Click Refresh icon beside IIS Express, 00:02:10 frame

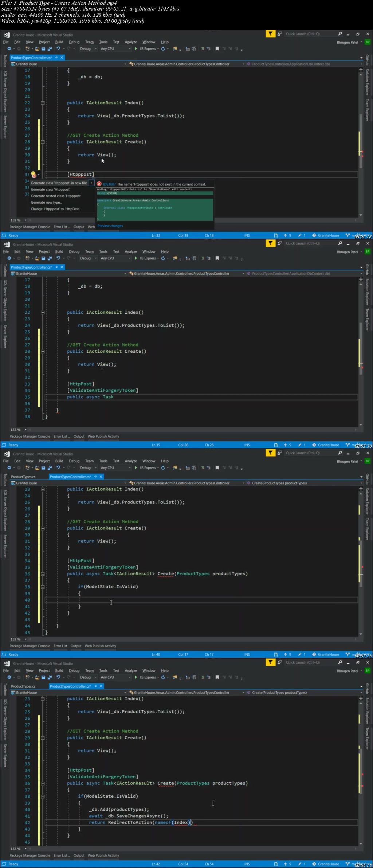click(163, 258)
